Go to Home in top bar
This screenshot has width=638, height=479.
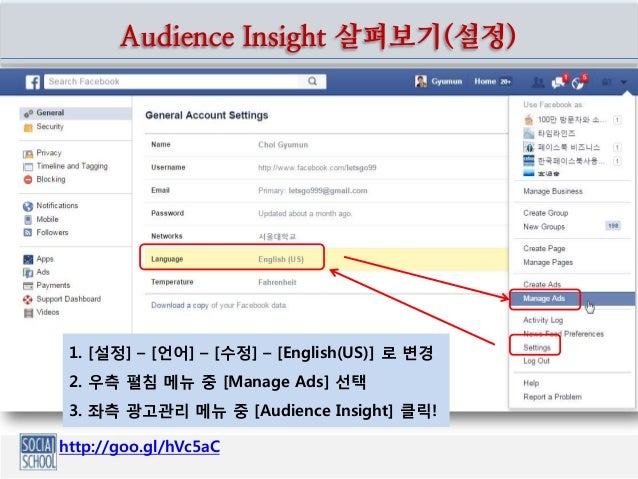485,81
